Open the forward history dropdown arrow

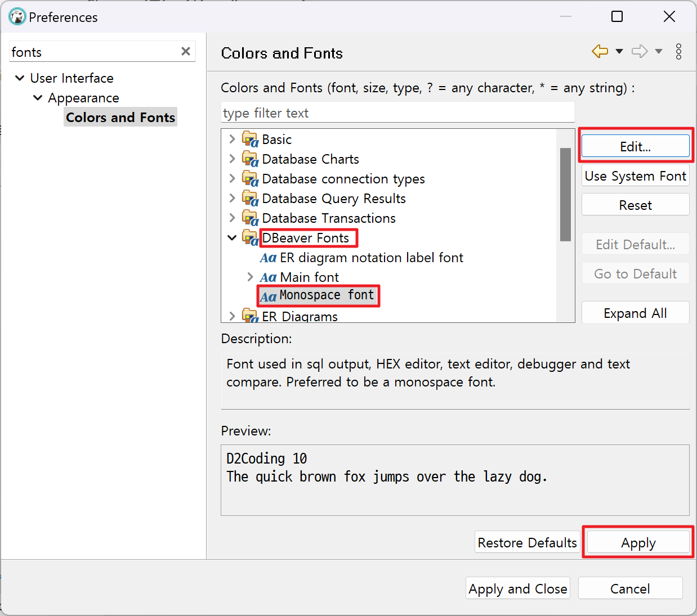[x=659, y=51]
